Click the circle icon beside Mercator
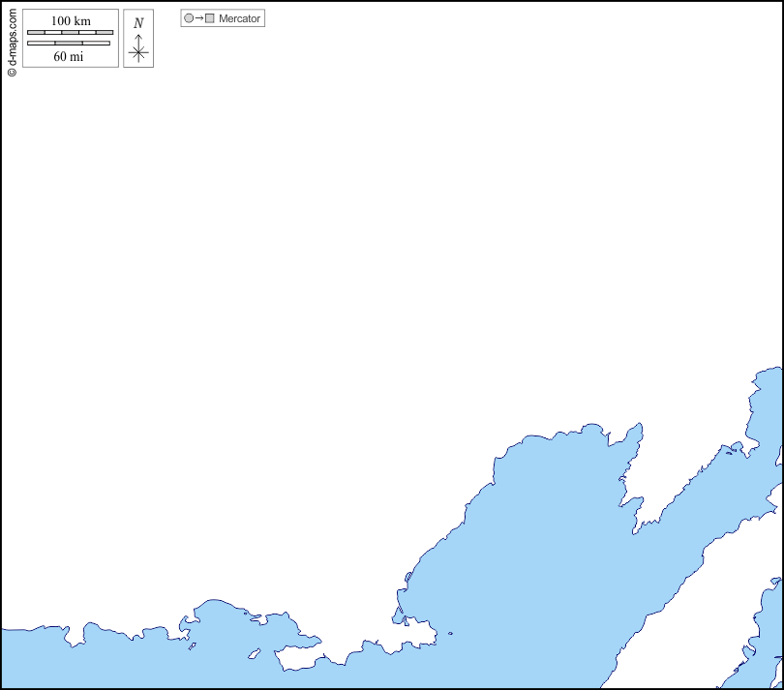The image size is (784, 690). coord(189,18)
